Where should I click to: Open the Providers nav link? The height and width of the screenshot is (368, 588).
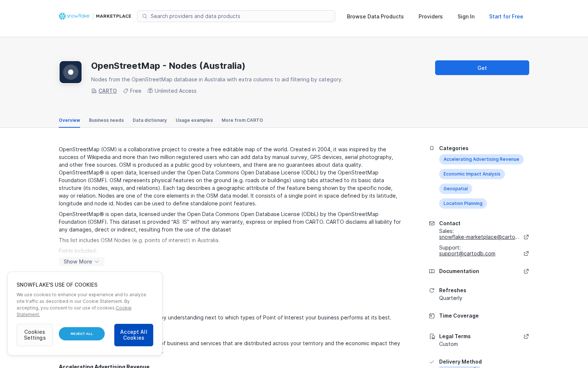point(431,17)
